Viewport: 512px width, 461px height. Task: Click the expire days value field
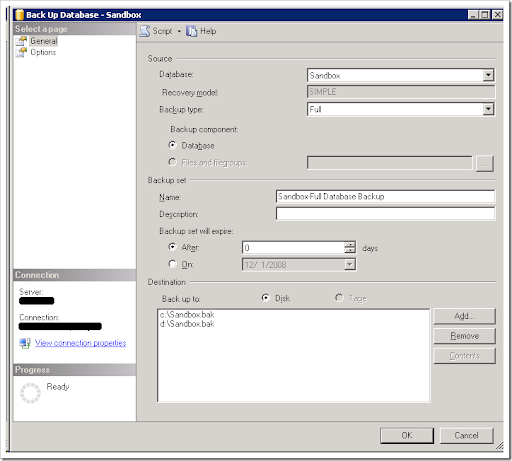pos(293,248)
